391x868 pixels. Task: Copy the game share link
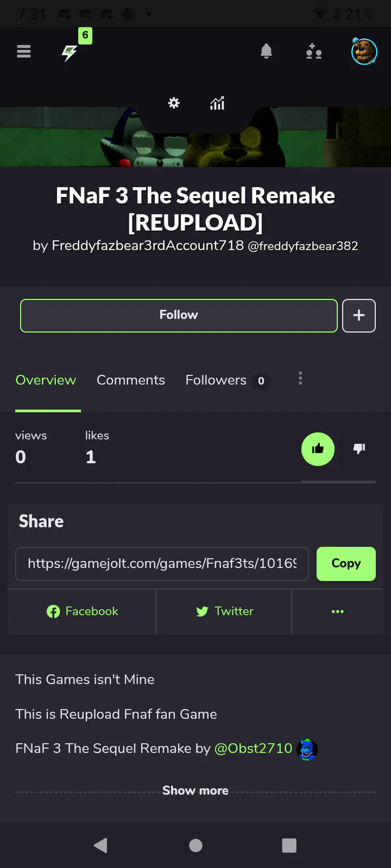[346, 564]
